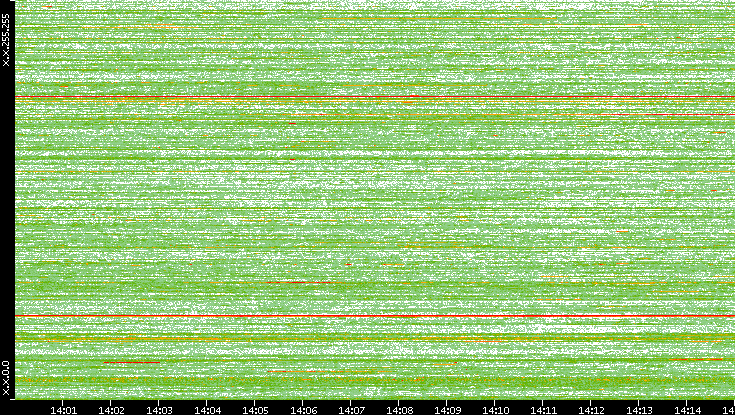Click the 14:05 time axis label

click(255, 410)
